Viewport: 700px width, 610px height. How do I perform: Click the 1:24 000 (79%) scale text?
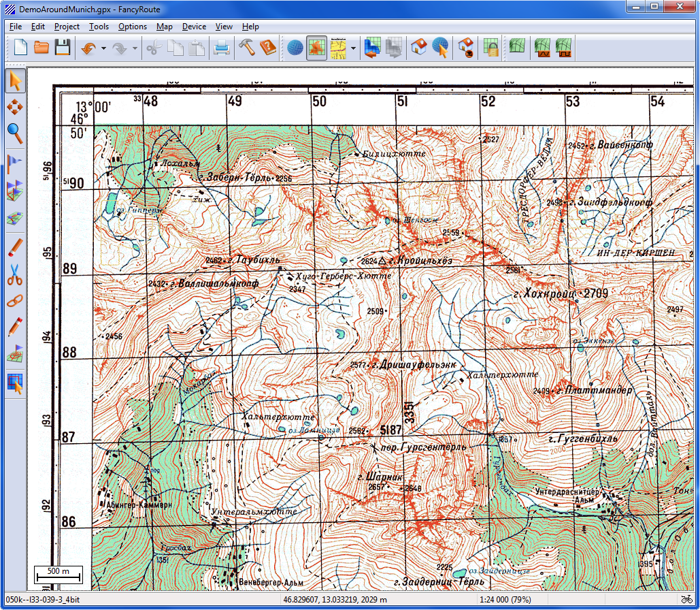pyautogui.click(x=505, y=600)
